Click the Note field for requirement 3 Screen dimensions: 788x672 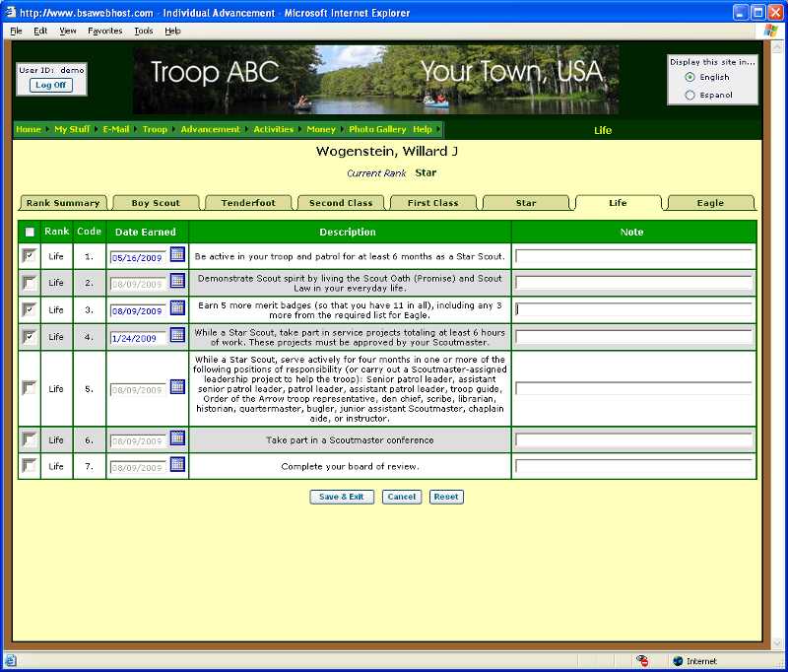tap(633, 309)
